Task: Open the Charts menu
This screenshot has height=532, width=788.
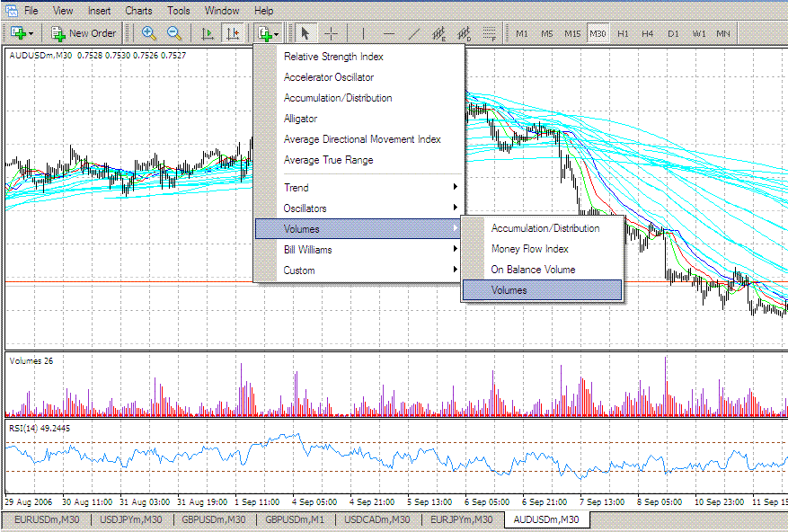Action: (x=138, y=10)
